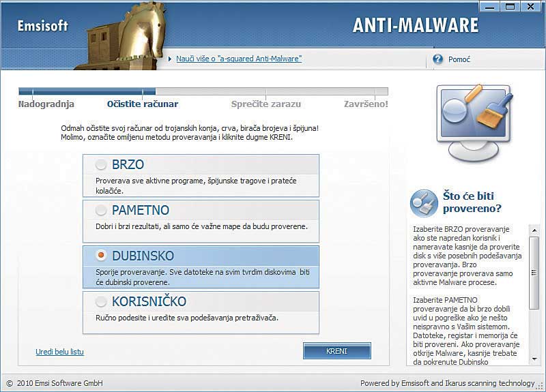Viewport: 546px width, 392px height.
Task: Minimize the Anti-Malware window
Action: coord(489,6)
